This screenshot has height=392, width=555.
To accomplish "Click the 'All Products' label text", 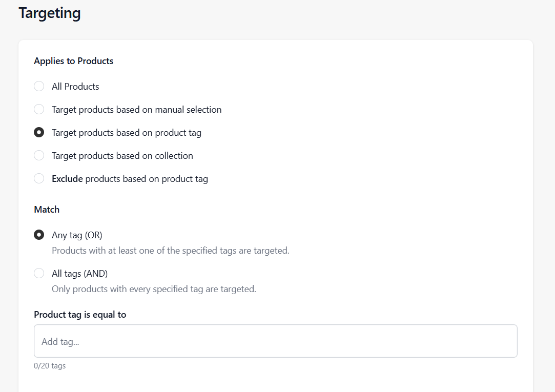I will click(75, 87).
